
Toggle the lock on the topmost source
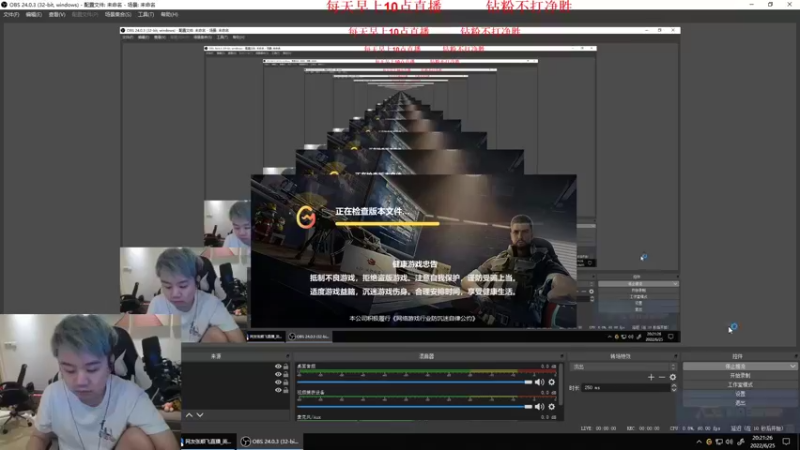click(286, 366)
